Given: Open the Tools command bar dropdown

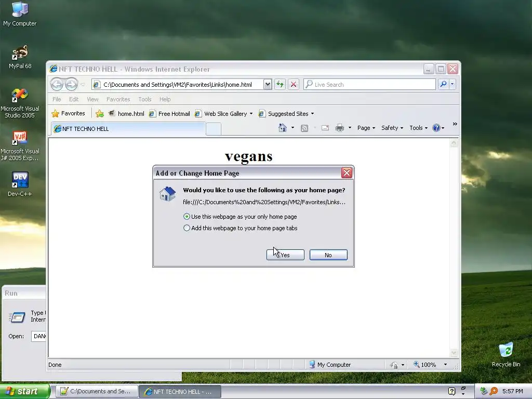Looking at the screenshot, I should pyautogui.click(x=418, y=128).
